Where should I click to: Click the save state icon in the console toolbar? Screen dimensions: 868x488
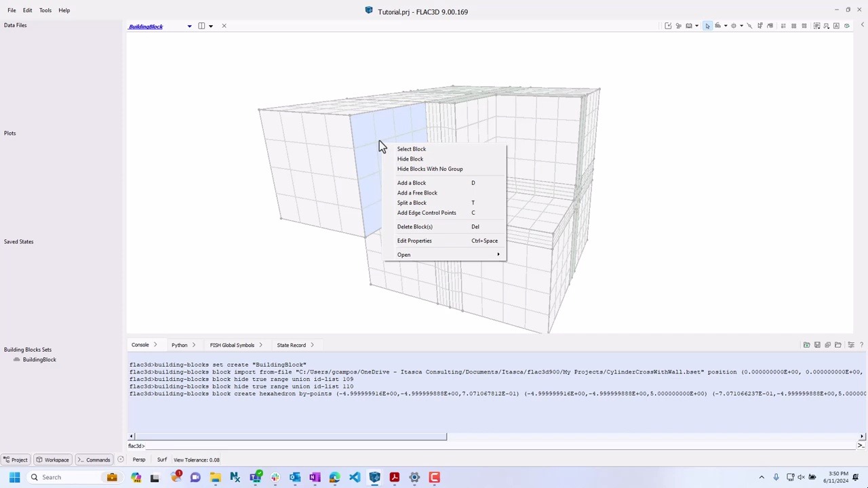[817, 345]
